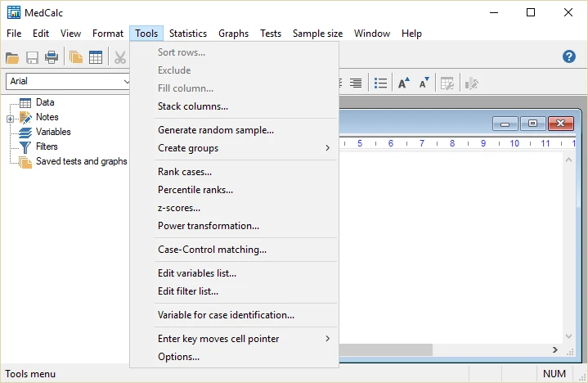
Task: Decrease font size with the A-down icon
Action: (424, 83)
